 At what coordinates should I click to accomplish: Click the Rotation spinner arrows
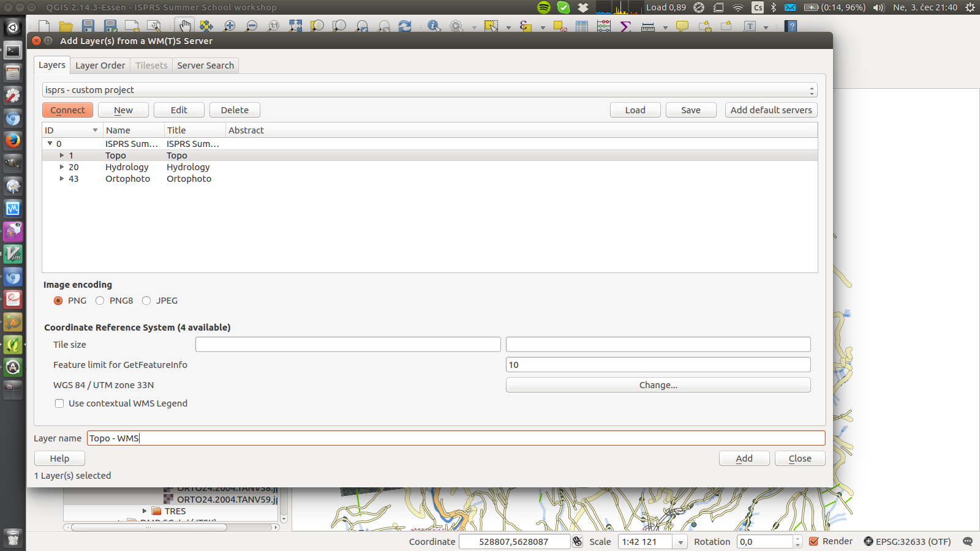(x=797, y=542)
